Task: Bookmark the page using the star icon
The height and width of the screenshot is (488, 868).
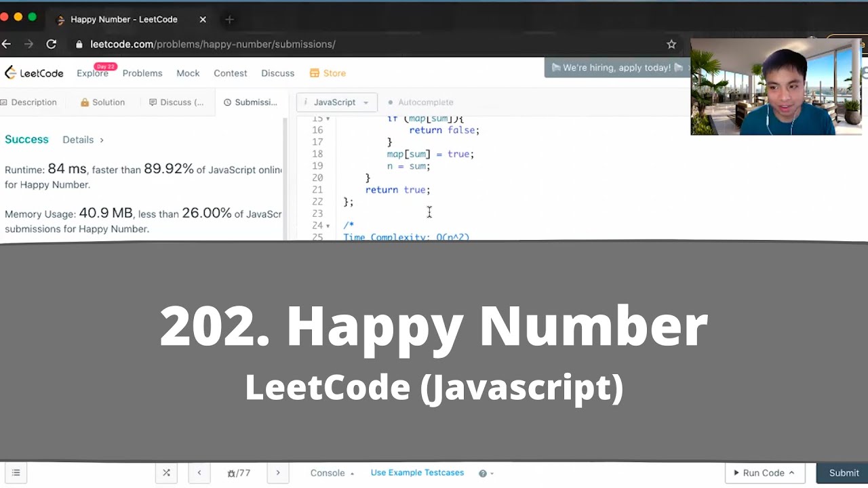Action: 671,44
